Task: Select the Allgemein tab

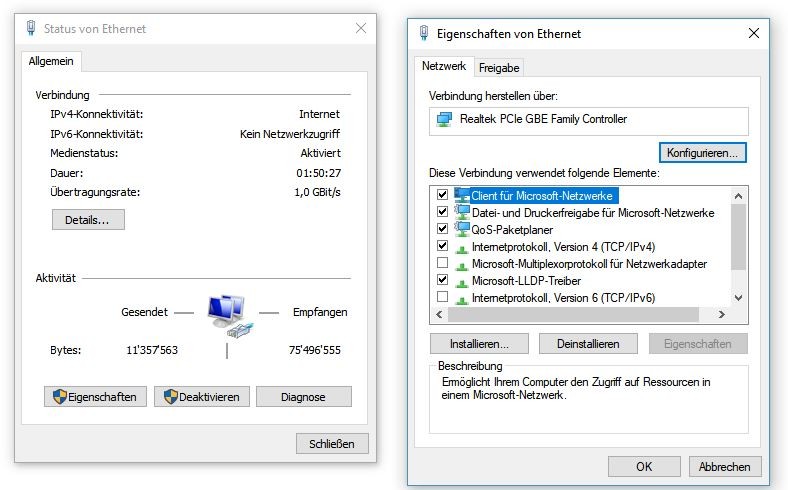Action: 51,62
